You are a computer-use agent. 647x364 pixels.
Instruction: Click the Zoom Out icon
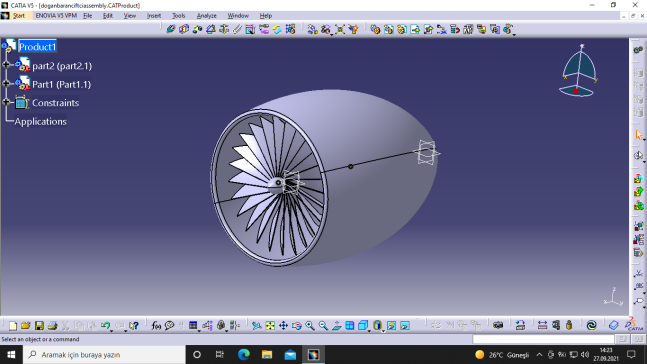(323, 326)
